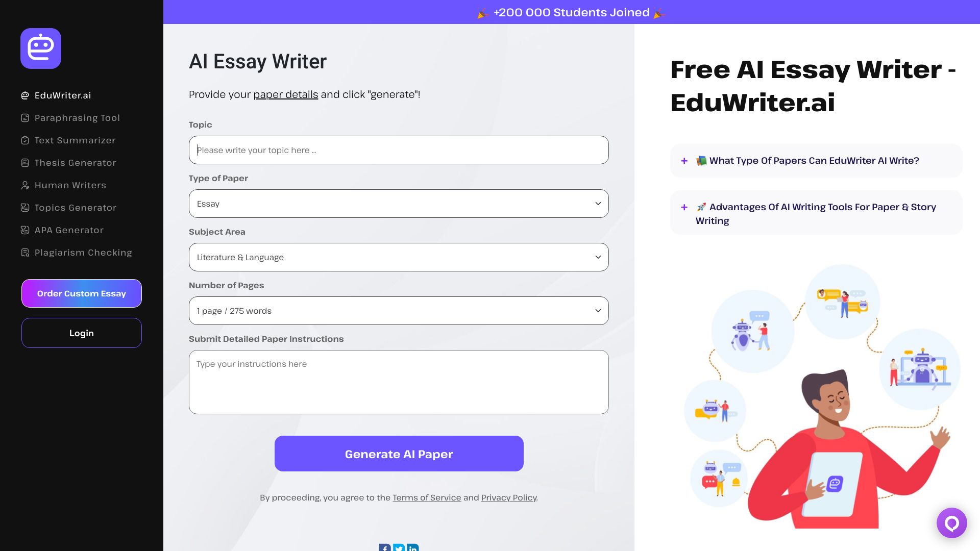Select the Text Summarizer sidebar icon
This screenshot has height=551, width=980.
point(25,140)
